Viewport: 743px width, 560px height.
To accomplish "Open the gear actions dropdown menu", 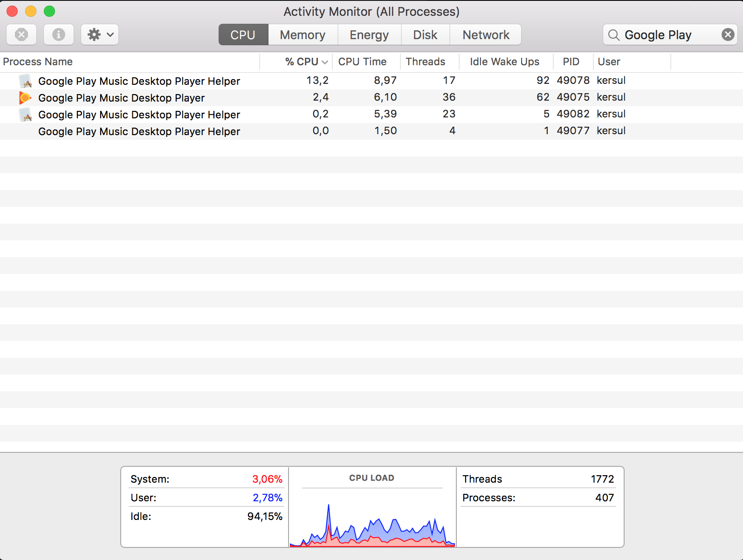I will tap(100, 34).
